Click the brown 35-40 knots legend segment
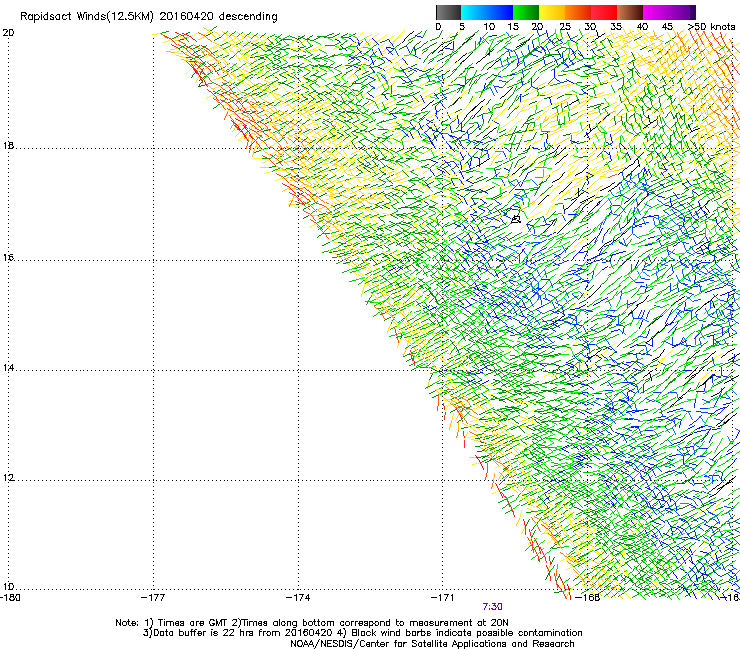 click(630, 12)
